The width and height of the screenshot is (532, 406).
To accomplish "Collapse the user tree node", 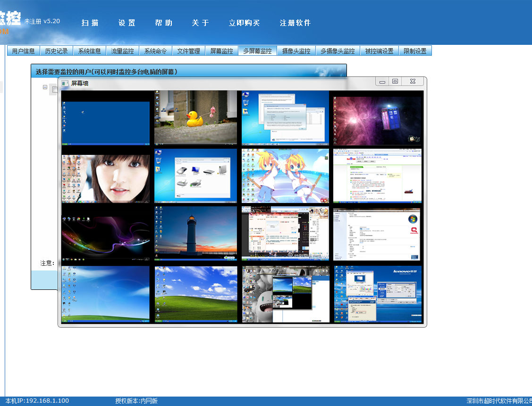I will [x=45, y=87].
